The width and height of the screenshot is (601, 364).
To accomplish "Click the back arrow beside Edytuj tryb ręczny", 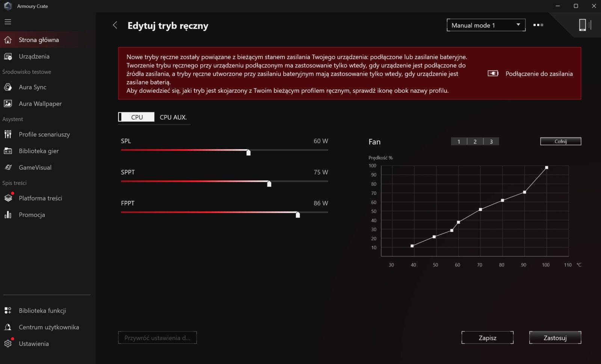I will click(x=115, y=25).
